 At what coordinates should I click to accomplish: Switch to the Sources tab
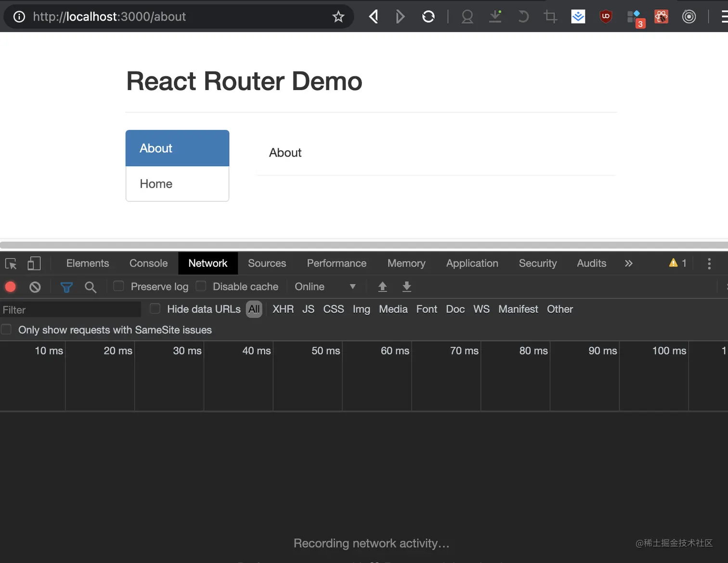267,263
